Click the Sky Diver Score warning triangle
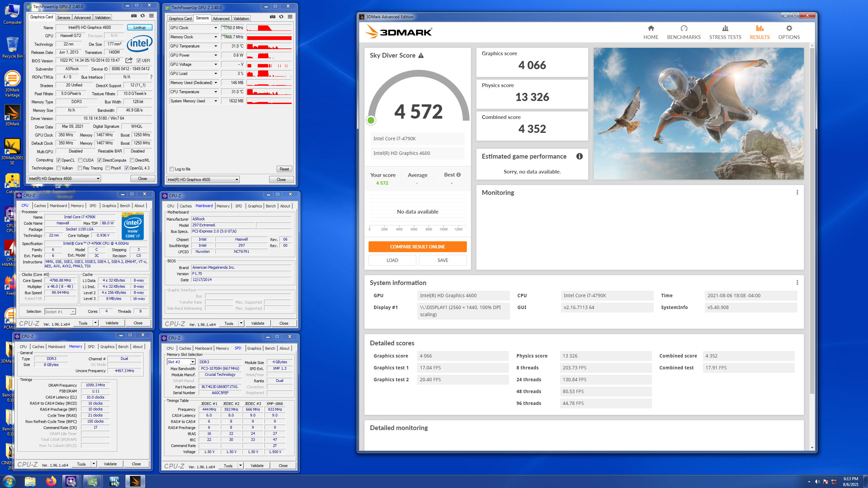 coord(421,56)
